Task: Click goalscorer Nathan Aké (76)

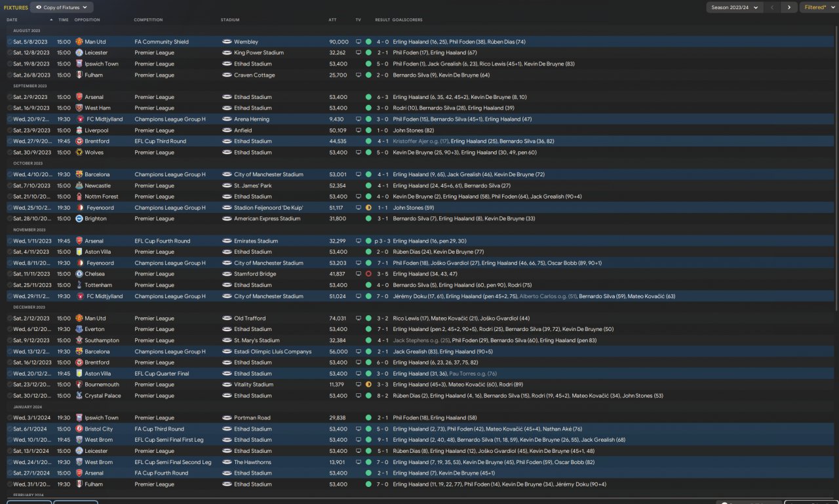Action: click(562, 429)
